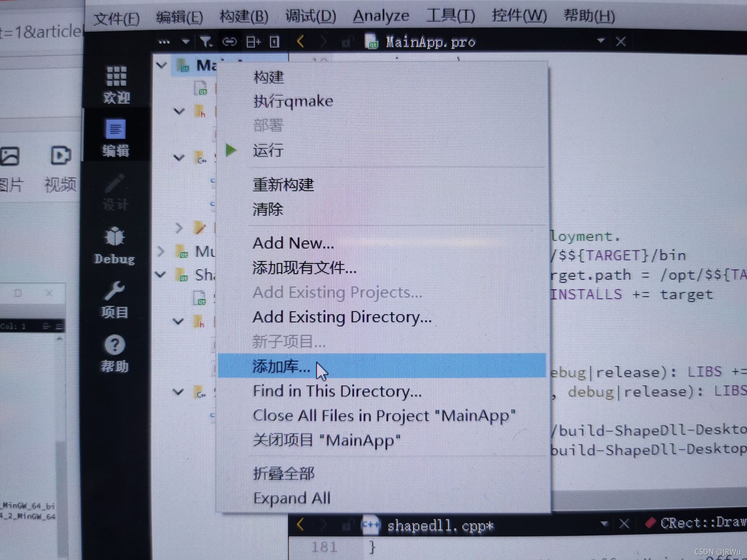Open the 调试(D) menu

click(310, 16)
